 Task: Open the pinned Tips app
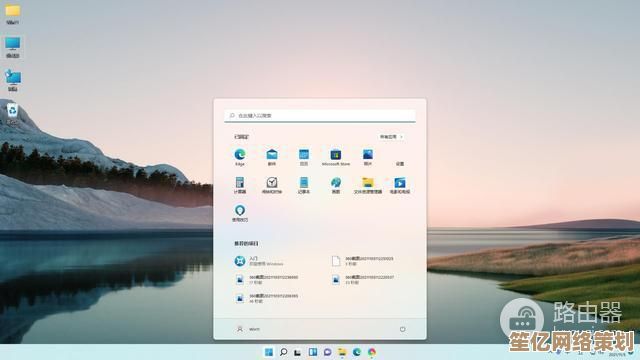tap(240, 213)
